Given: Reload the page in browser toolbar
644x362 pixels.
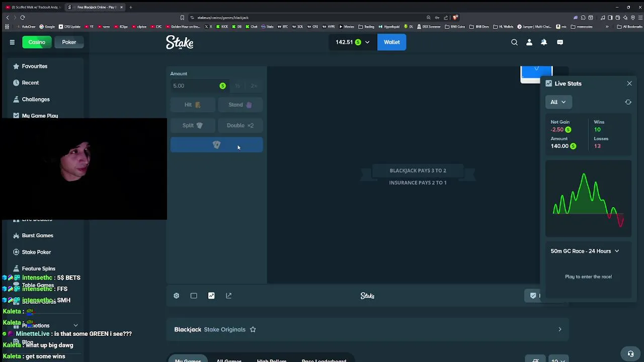Looking at the screenshot, I should (x=23, y=18).
